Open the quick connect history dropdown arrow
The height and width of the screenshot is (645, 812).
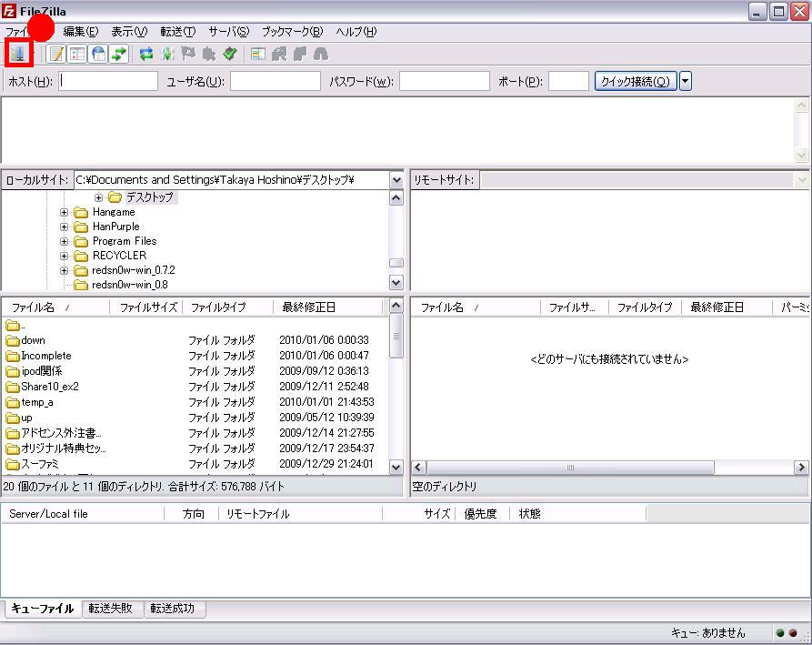tap(685, 81)
